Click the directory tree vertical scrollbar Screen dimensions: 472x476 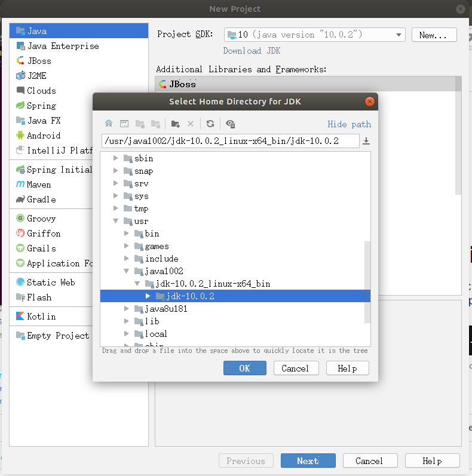point(367,282)
